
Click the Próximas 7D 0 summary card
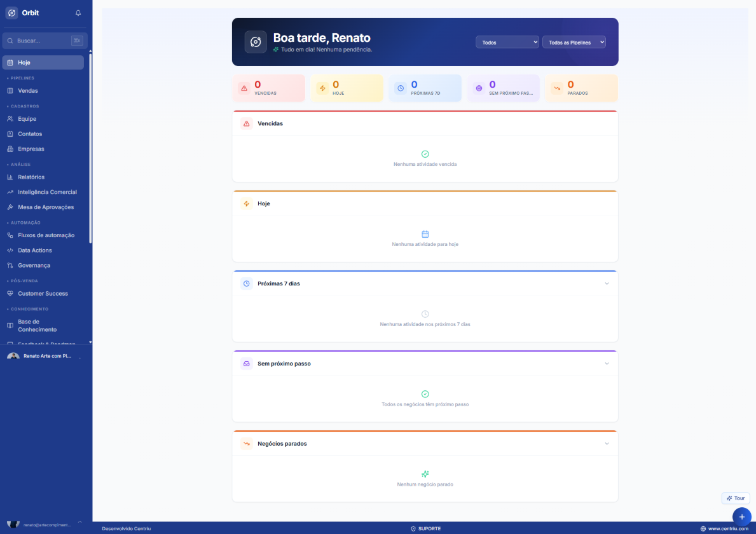425,88
